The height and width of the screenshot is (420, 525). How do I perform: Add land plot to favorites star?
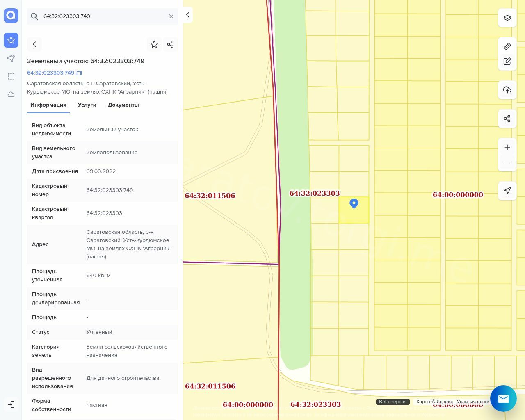154,44
